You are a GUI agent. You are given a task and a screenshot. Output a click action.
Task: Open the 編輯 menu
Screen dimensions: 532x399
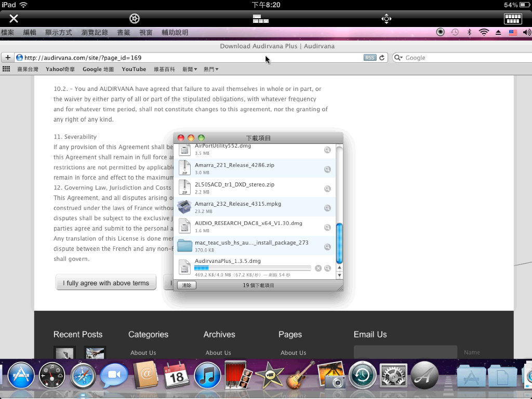pyautogui.click(x=30, y=33)
